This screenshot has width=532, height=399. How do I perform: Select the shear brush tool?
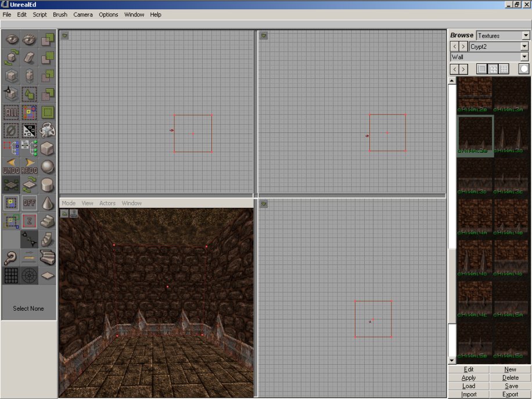(x=29, y=57)
